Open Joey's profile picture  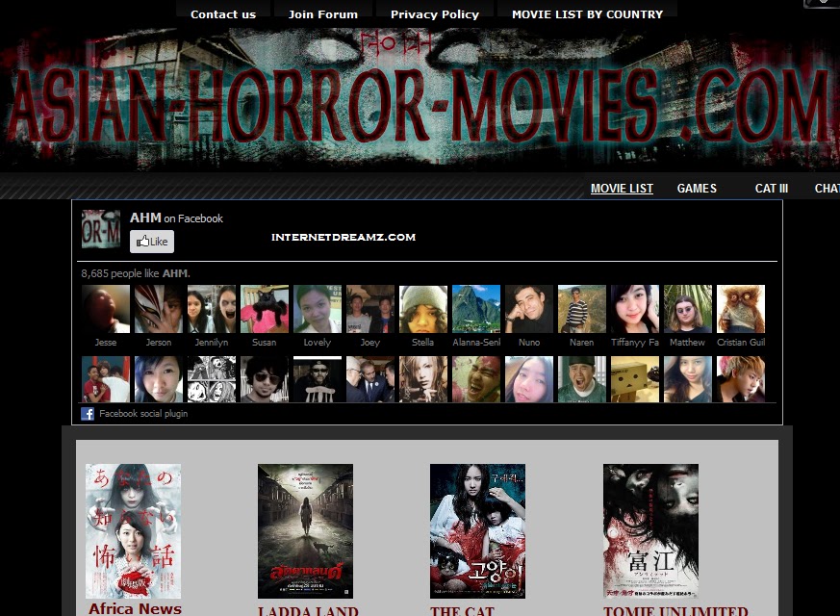(x=370, y=309)
